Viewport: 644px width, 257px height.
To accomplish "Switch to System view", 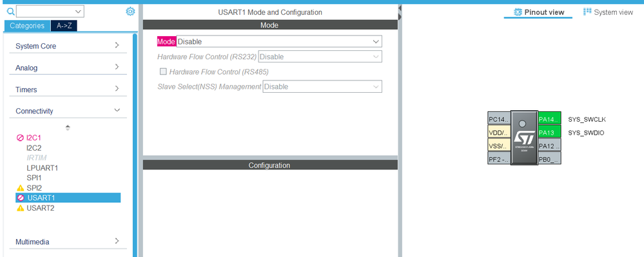I will click(x=609, y=12).
